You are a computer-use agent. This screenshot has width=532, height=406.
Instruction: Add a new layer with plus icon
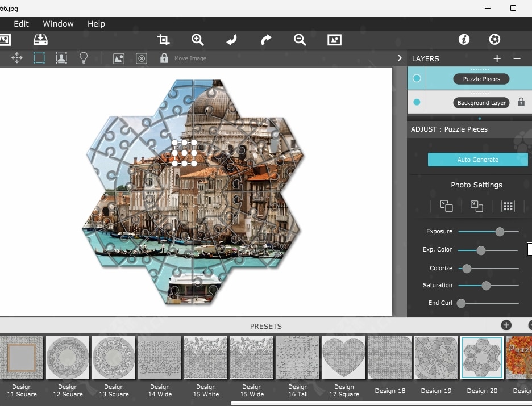pyautogui.click(x=497, y=58)
